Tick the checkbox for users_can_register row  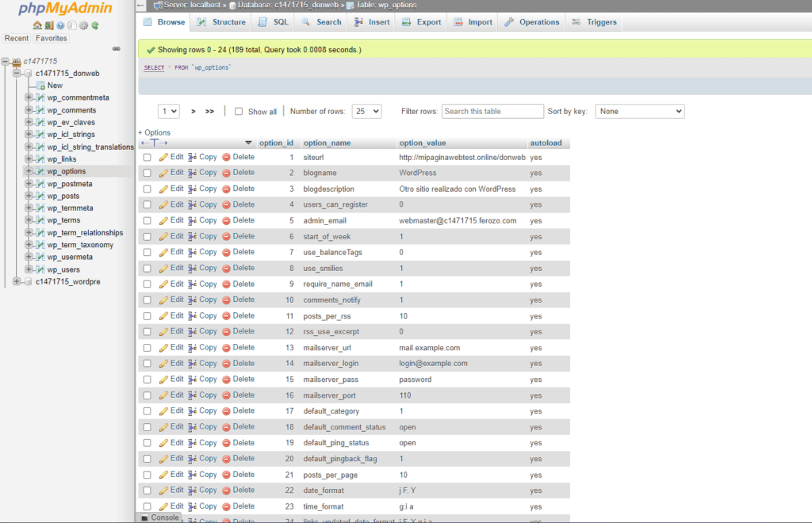147,205
